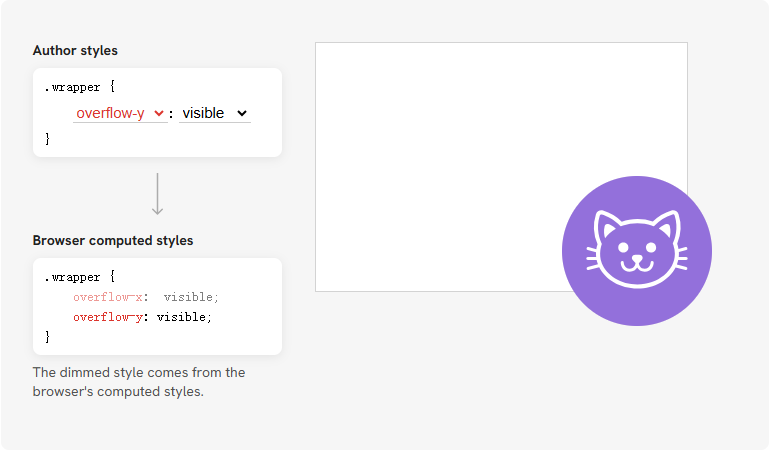Click the downward arrow between code panels
This screenshot has height=450, width=769.
[x=157, y=194]
